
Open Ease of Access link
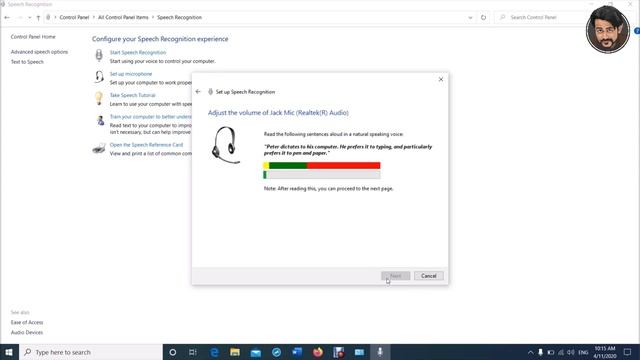tap(27, 322)
